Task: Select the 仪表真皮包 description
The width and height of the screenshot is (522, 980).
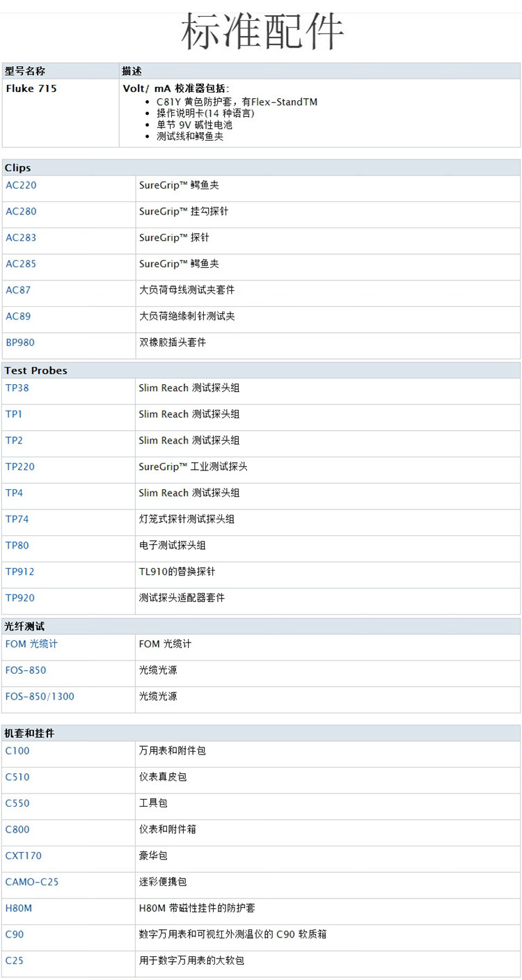Action: click(x=163, y=777)
